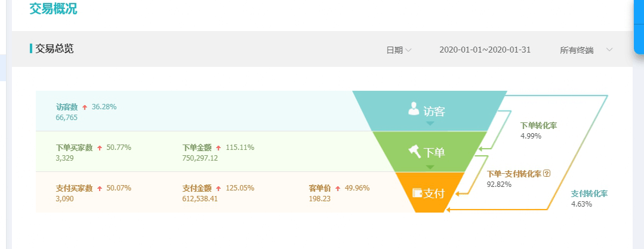Click the red up arrow beside 下单买家数
Viewport: 644px width, 249px height.
click(x=99, y=148)
